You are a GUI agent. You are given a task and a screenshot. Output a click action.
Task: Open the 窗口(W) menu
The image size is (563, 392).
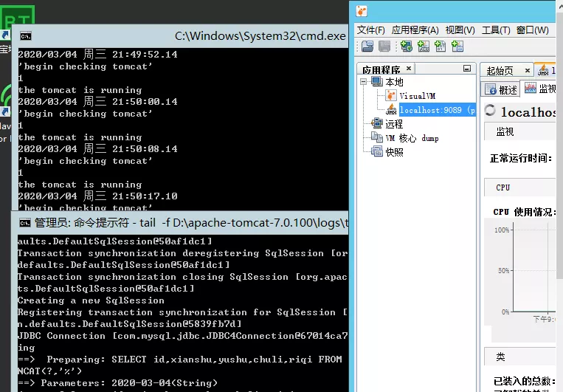[533, 30]
